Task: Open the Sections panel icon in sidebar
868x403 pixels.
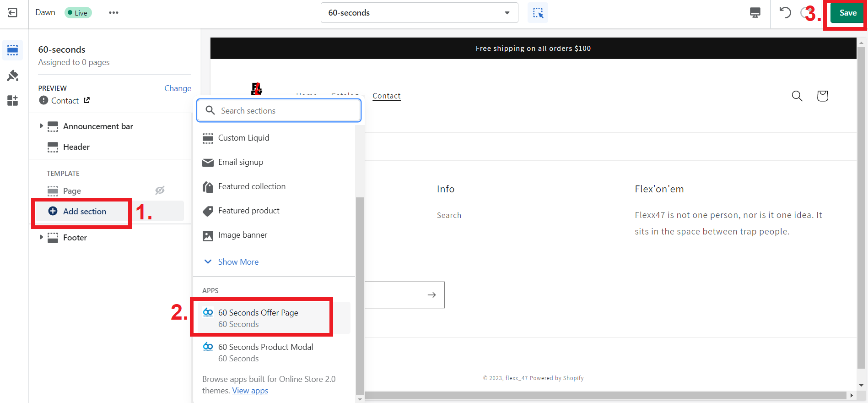Action: pos(13,50)
